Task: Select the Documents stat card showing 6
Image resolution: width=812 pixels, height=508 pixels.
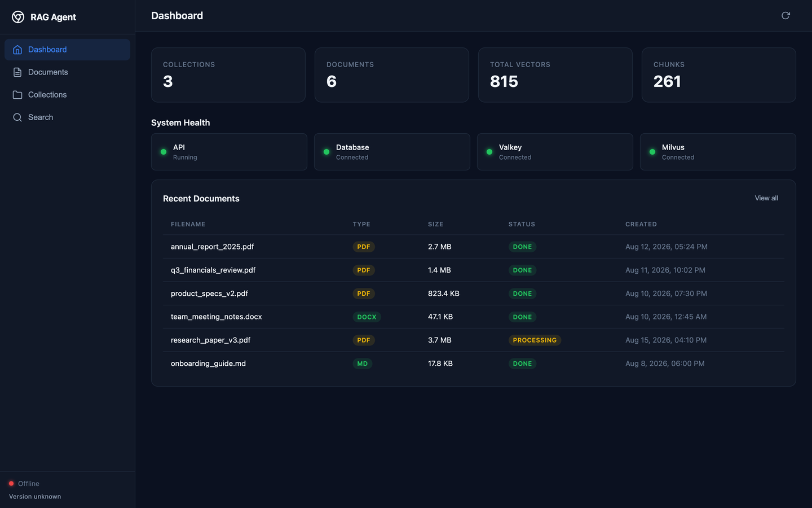Action: point(392,75)
